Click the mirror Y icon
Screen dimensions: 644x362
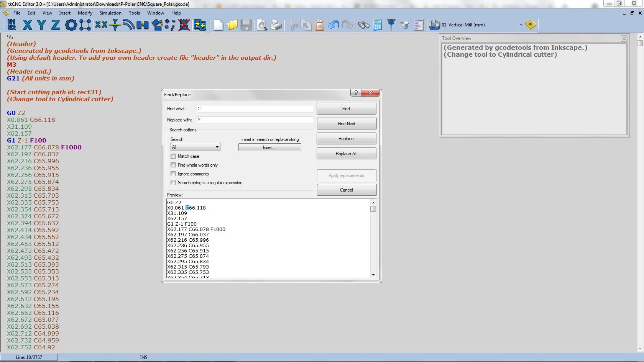[x=115, y=25]
